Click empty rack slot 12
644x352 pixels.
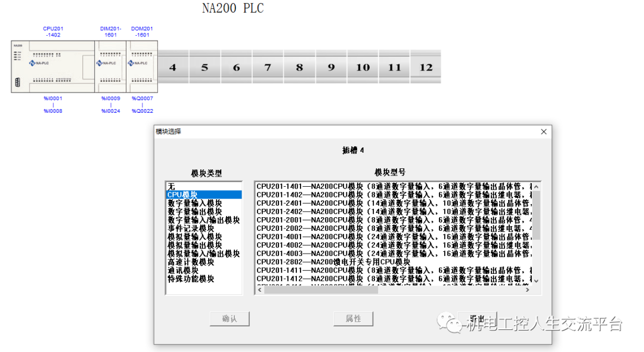(x=426, y=67)
